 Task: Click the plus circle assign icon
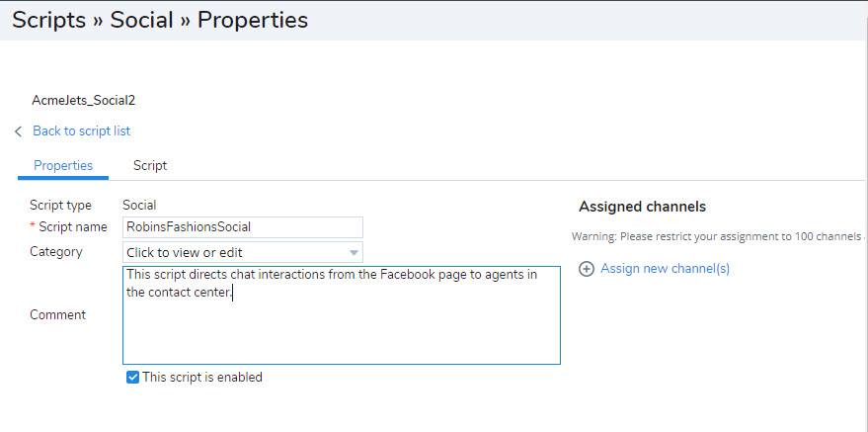(587, 269)
